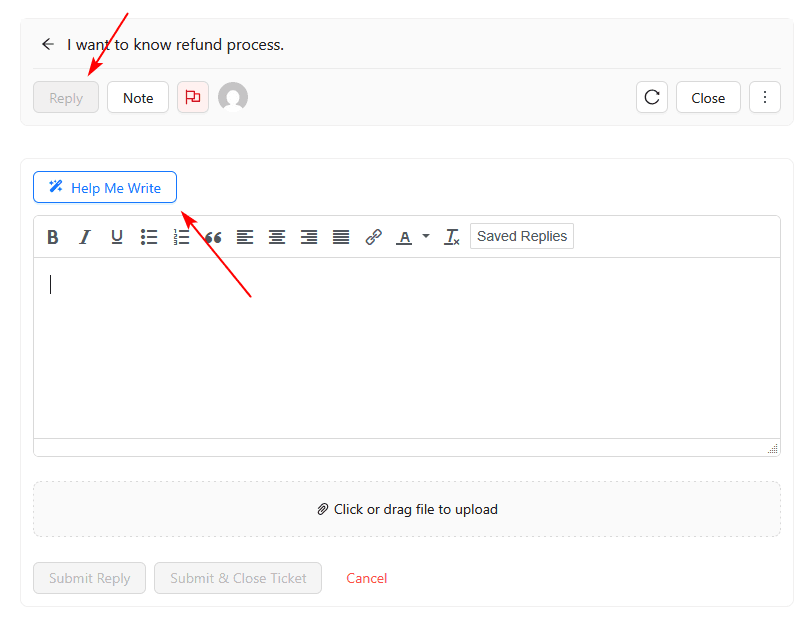Open the text color dropdown arrow
Image resolution: width=805 pixels, height=624 pixels.
426,237
